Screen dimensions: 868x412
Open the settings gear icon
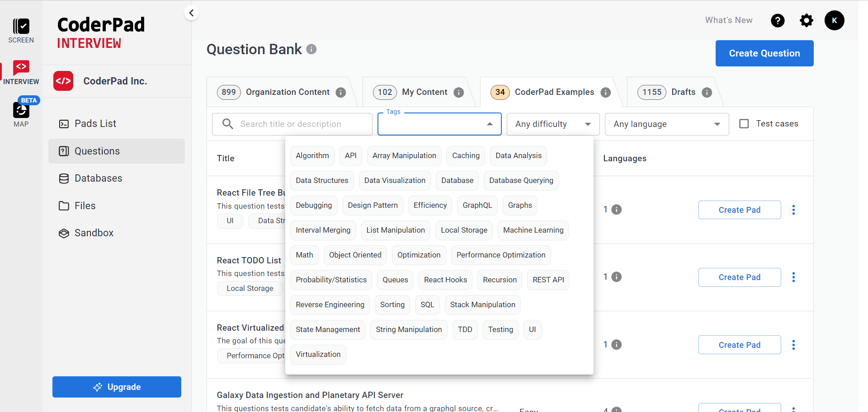click(x=806, y=20)
